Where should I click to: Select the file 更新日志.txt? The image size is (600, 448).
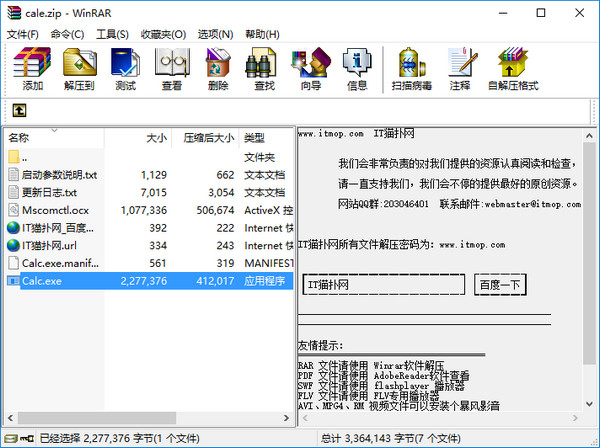point(49,192)
